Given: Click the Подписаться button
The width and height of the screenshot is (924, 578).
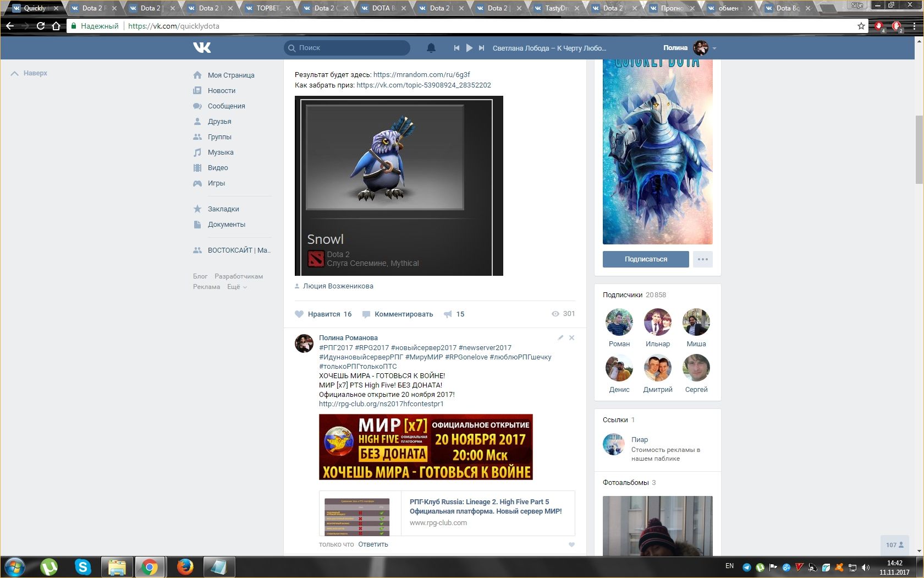Looking at the screenshot, I should tap(646, 259).
